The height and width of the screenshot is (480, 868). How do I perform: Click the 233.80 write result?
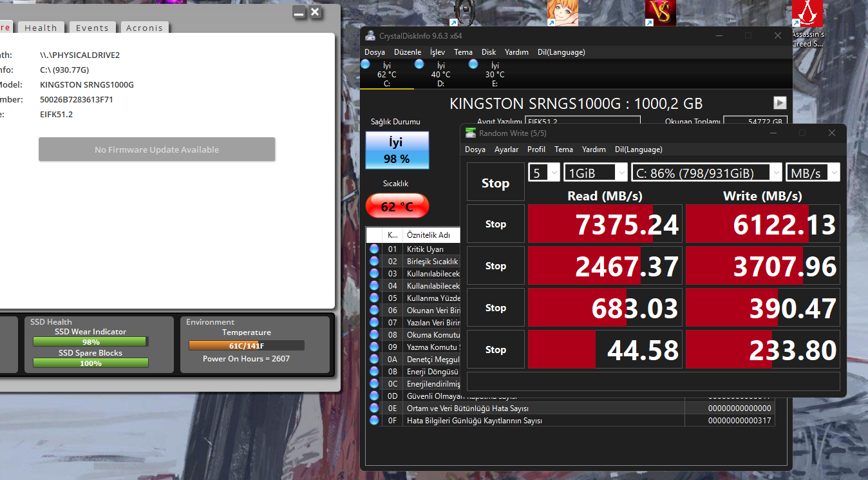click(763, 350)
